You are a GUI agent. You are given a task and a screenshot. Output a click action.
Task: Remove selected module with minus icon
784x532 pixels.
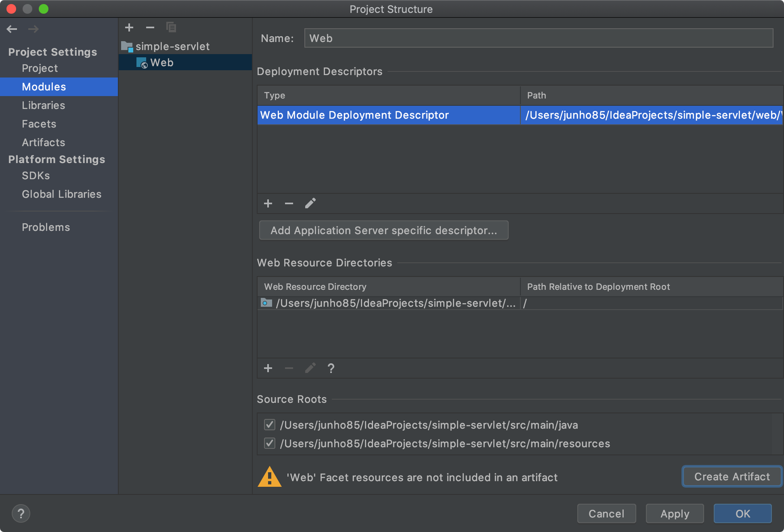pyautogui.click(x=150, y=27)
